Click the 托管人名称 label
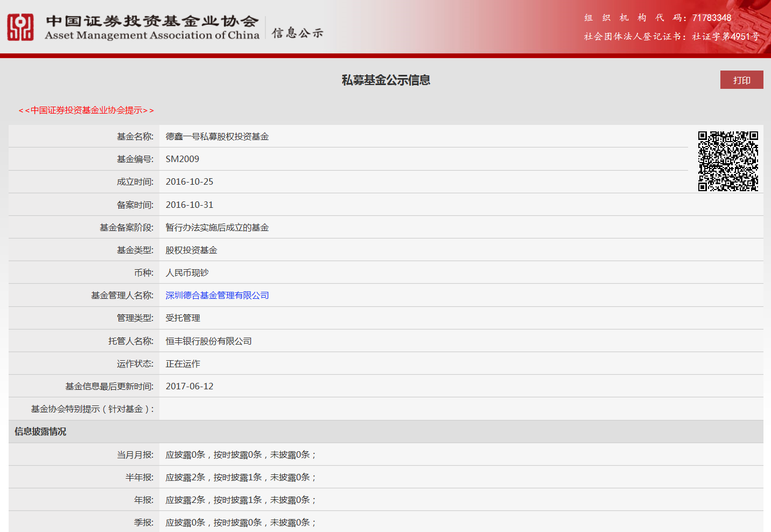Screen dimensions: 771x532 click(131, 341)
